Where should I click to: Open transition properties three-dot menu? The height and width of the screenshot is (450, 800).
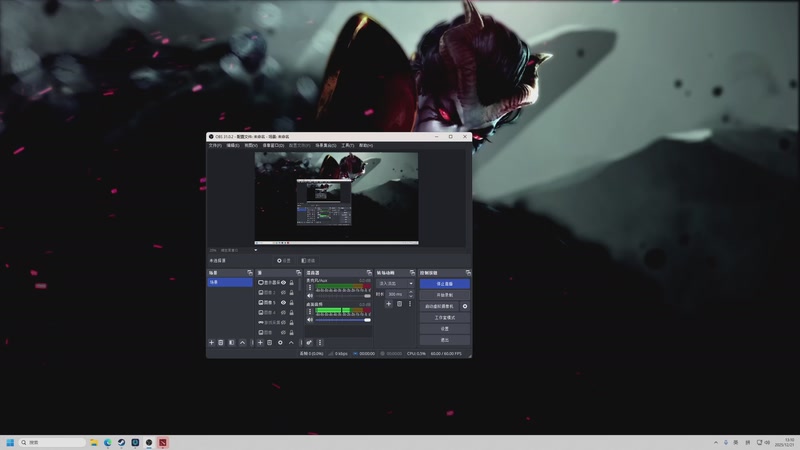click(410, 304)
